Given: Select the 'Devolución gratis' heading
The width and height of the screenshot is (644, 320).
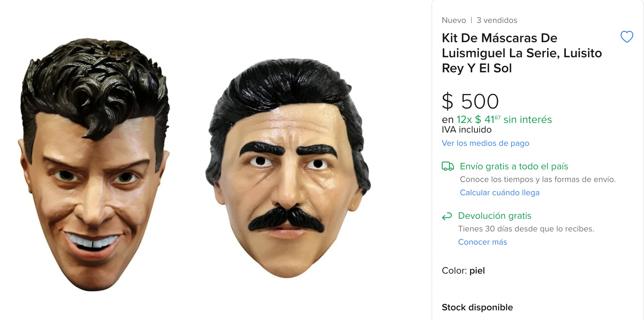Looking at the screenshot, I should [x=494, y=216].
